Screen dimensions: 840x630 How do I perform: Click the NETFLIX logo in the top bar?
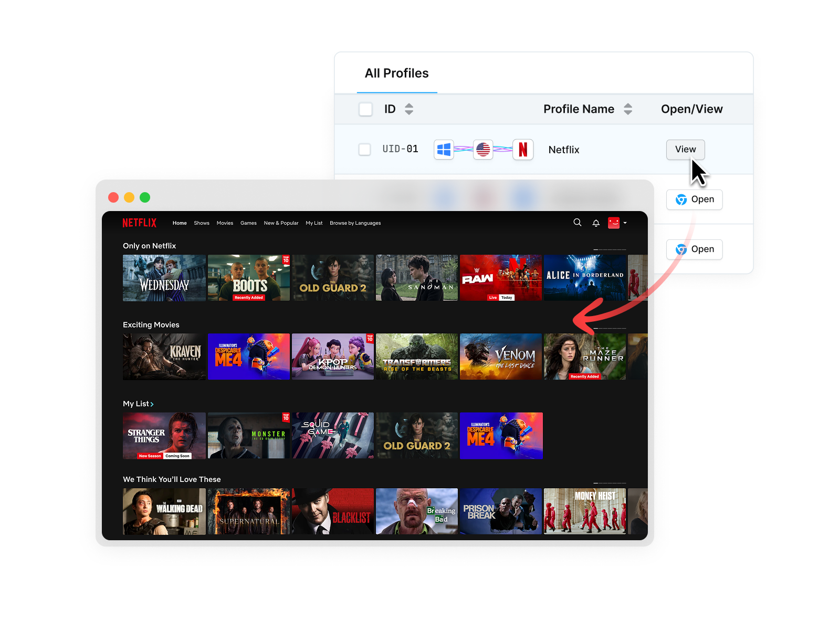pos(139,223)
